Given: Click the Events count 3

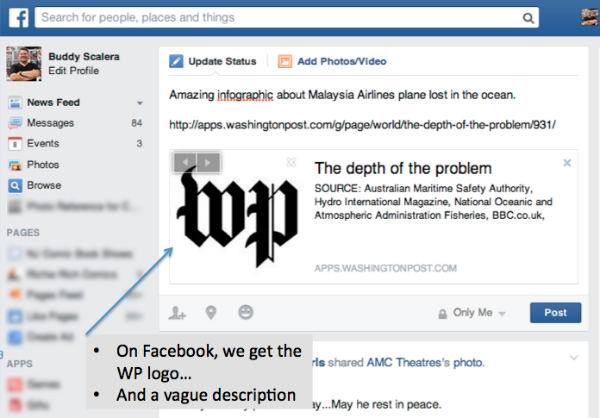Looking at the screenshot, I should tap(139, 144).
